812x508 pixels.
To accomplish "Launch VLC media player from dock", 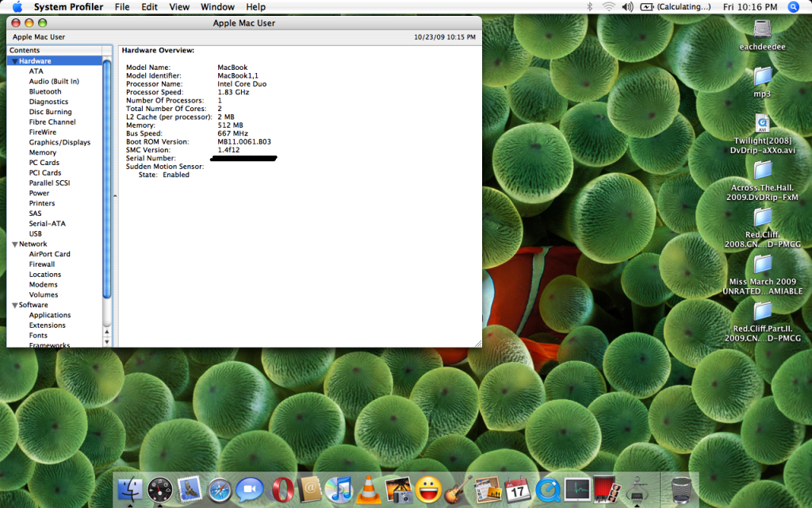I will point(368,490).
